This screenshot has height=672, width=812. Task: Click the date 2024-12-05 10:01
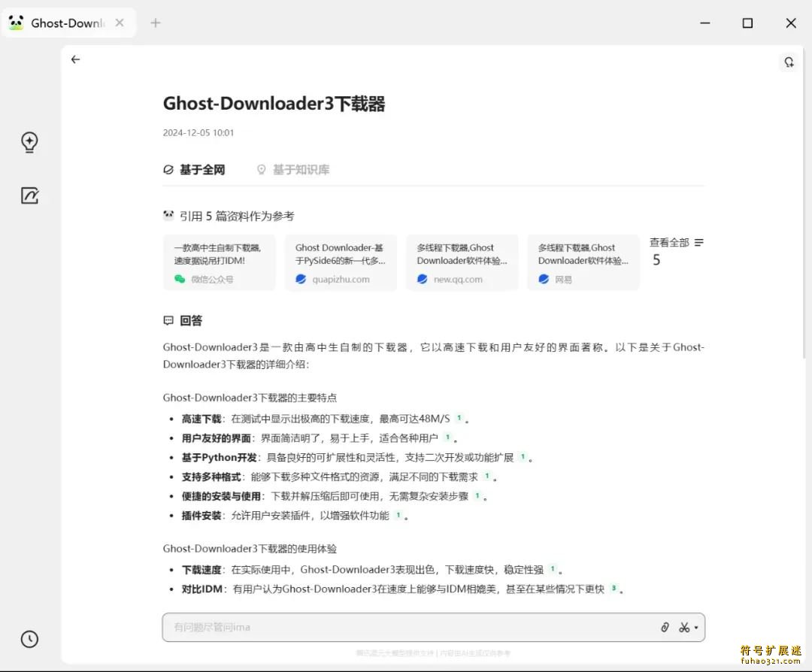click(x=198, y=133)
